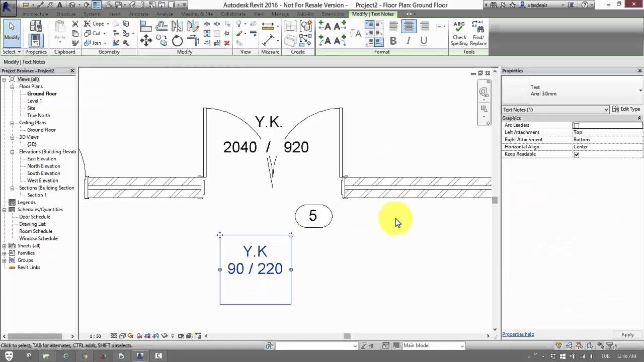The image size is (644, 362).
Task: Set text alignment to Center
Action: point(409,26)
